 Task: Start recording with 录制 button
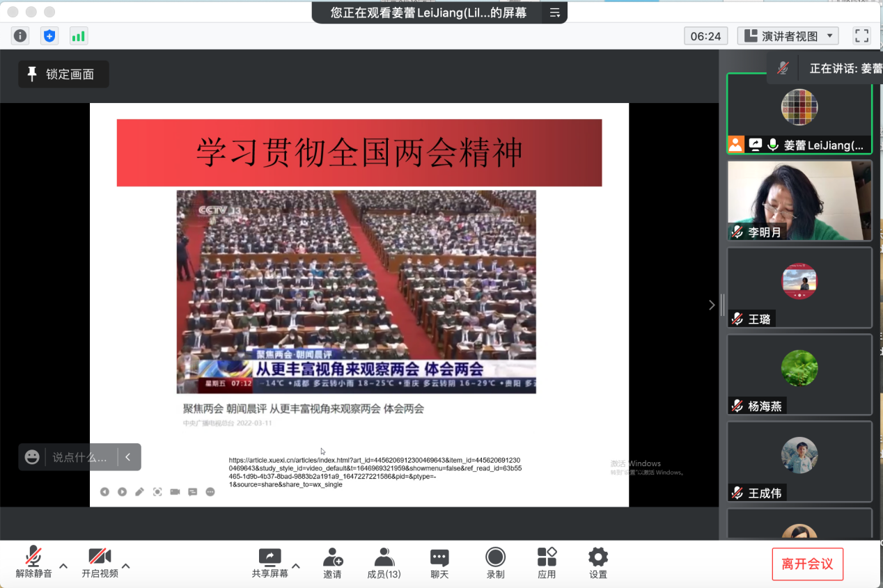click(x=495, y=563)
